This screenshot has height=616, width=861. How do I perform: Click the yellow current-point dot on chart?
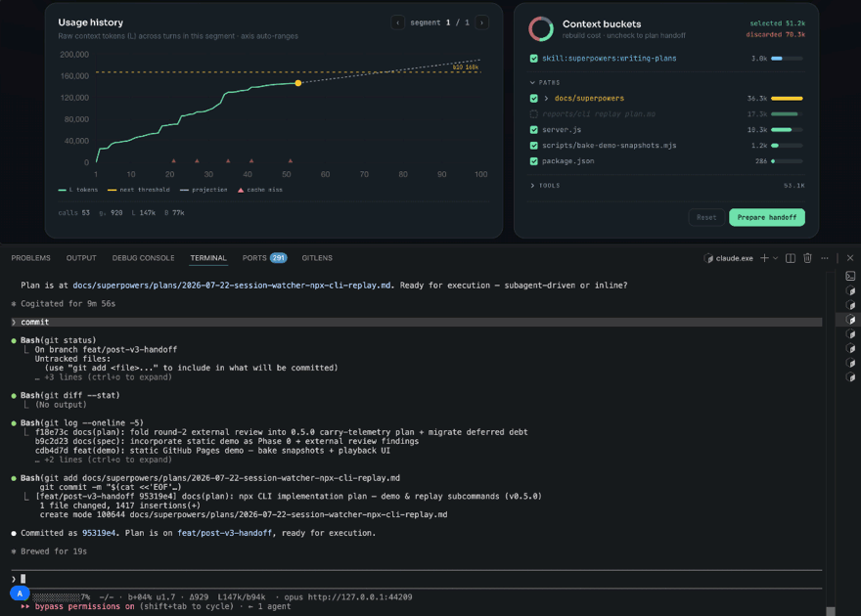(298, 83)
